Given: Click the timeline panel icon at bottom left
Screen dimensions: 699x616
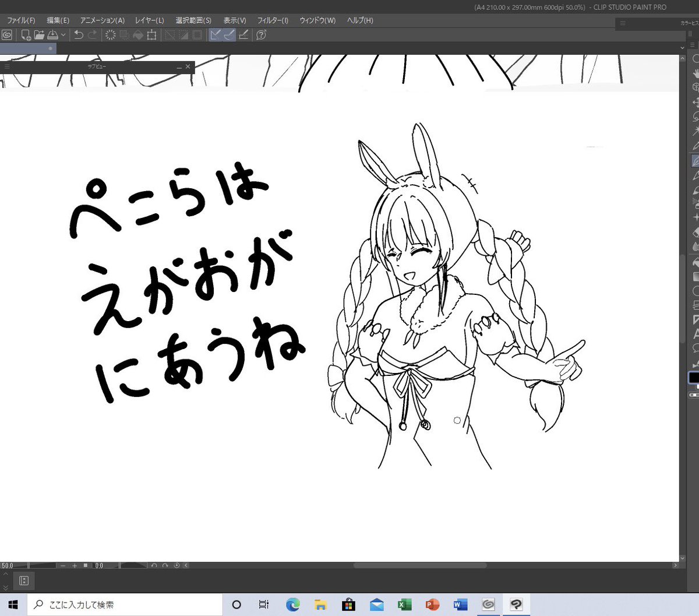Looking at the screenshot, I should pyautogui.click(x=24, y=580).
